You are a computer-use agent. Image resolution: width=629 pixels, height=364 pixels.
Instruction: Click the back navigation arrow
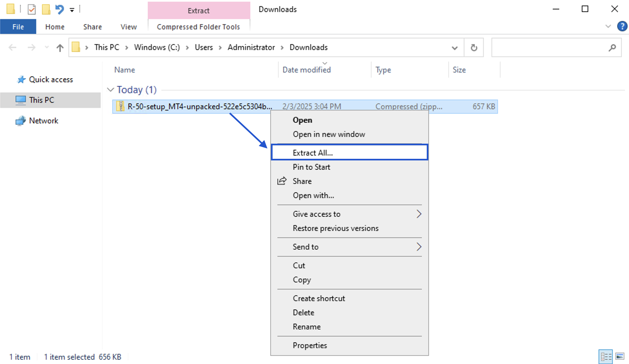(12, 47)
